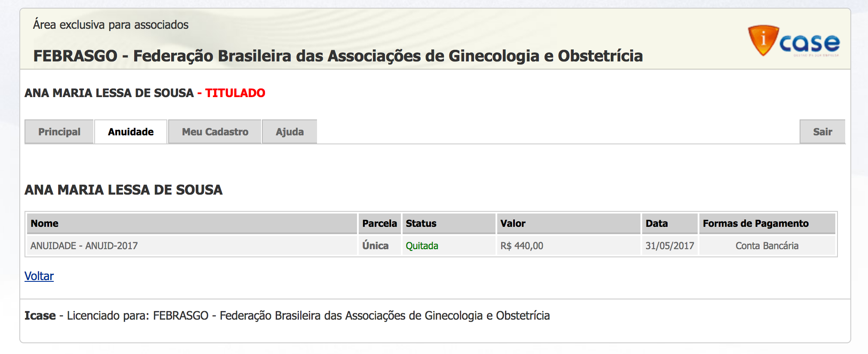Click the R$ 440,00 value cell
The image size is (868, 354).
522,246
